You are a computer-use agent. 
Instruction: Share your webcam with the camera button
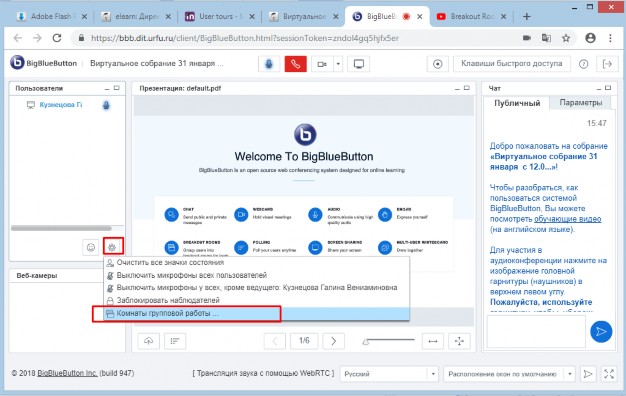(x=322, y=64)
